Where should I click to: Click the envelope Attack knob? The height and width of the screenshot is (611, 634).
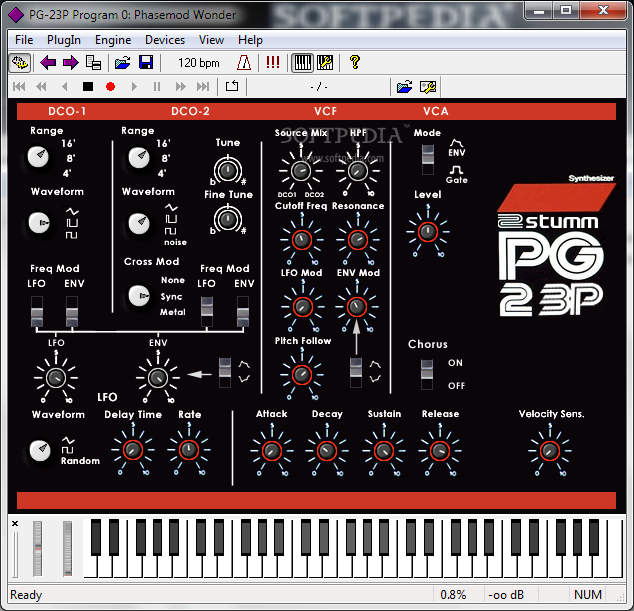[x=272, y=450]
